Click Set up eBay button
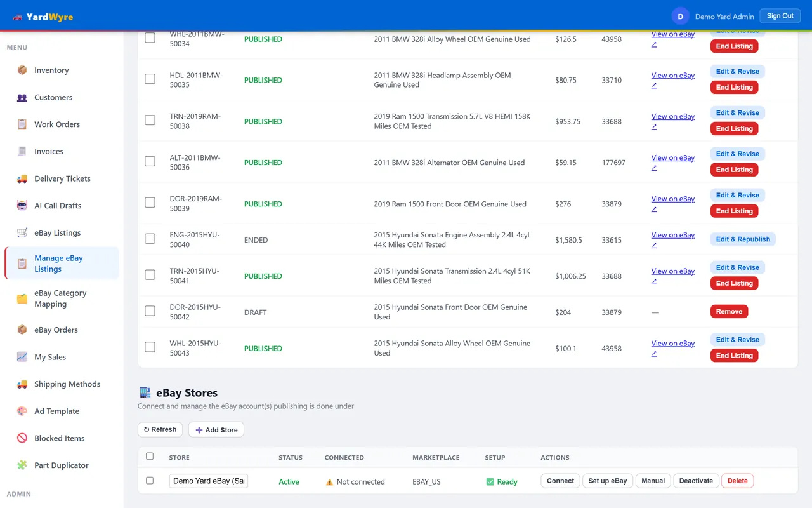Image resolution: width=812 pixels, height=508 pixels. pos(607,481)
